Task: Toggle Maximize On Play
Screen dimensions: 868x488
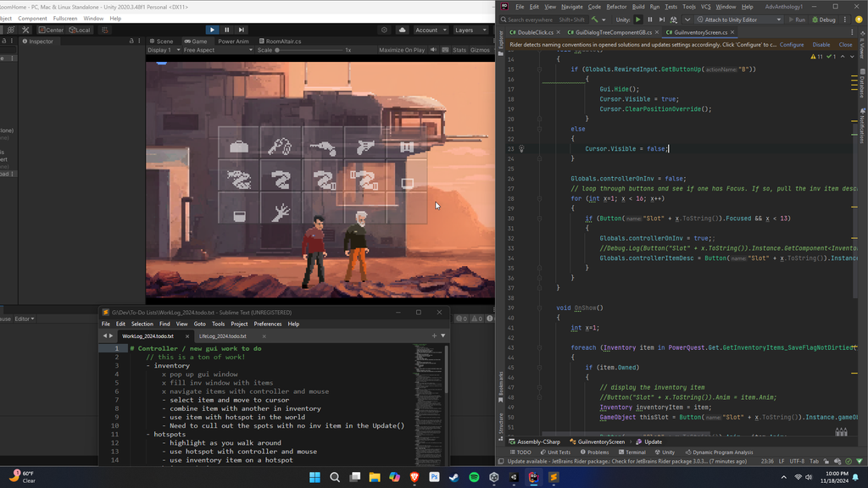Action: coord(402,50)
